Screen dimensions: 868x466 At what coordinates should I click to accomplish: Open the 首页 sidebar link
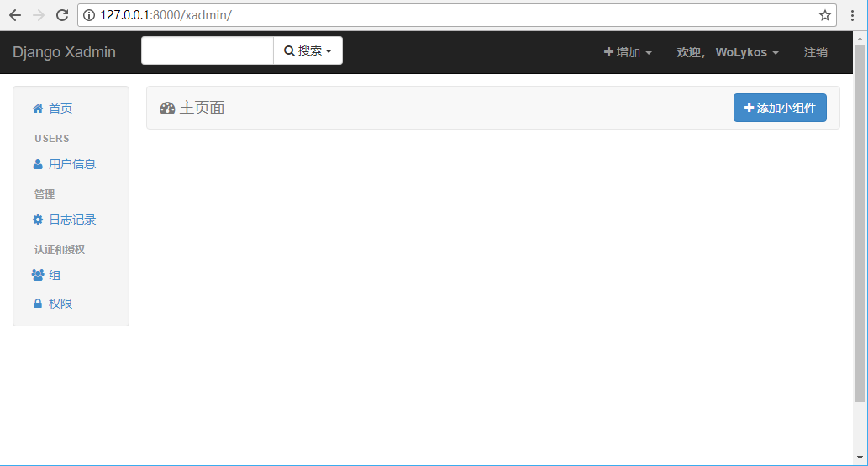coord(60,109)
